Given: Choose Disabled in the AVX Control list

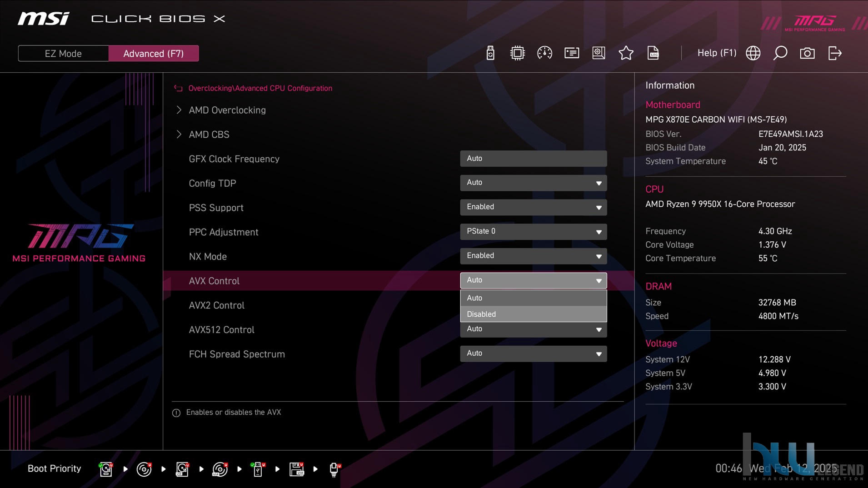Looking at the screenshot, I should tap(533, 314).
